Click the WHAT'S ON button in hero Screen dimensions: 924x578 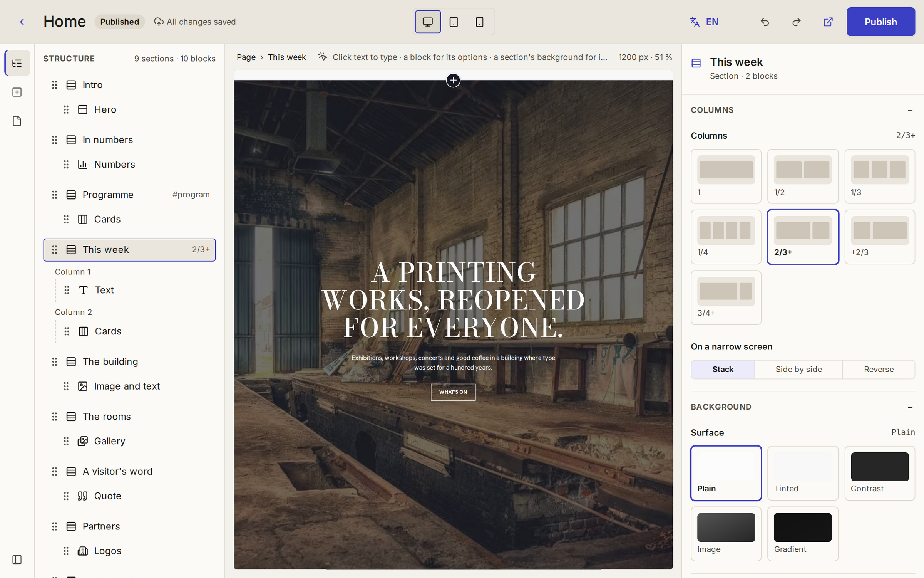453,392
